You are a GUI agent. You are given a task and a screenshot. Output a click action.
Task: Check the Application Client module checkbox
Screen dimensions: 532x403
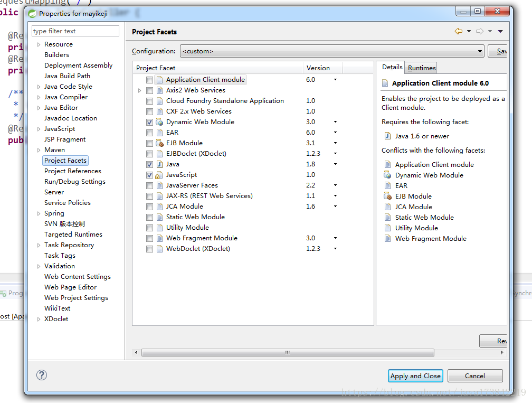[x=150, y=80]
